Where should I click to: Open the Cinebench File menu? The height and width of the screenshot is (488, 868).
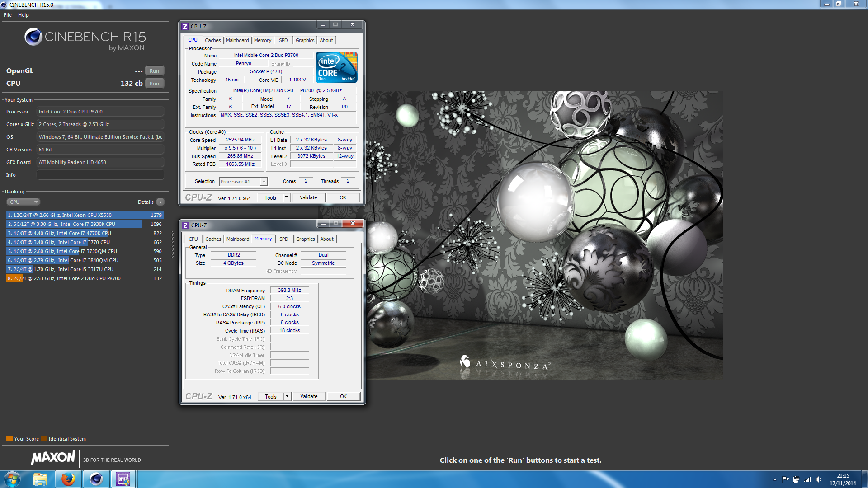[x=8, y=15]
